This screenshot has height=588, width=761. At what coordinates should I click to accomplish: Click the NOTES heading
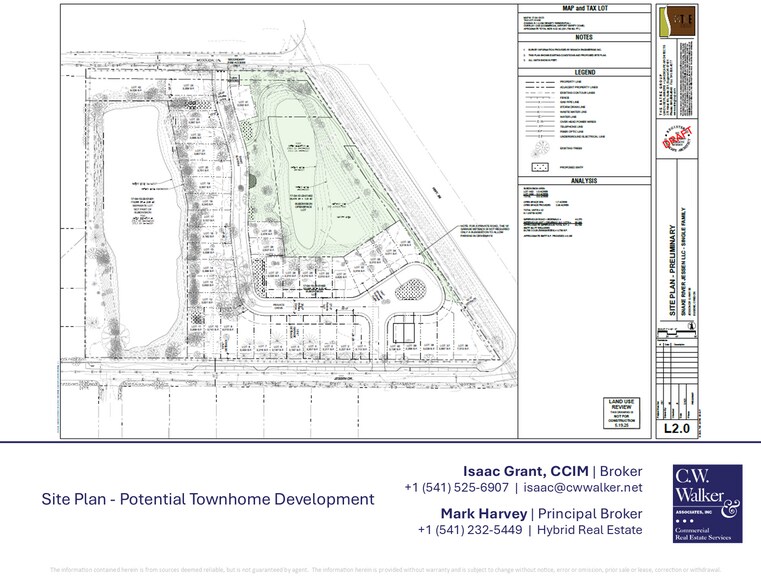[584, 37]
